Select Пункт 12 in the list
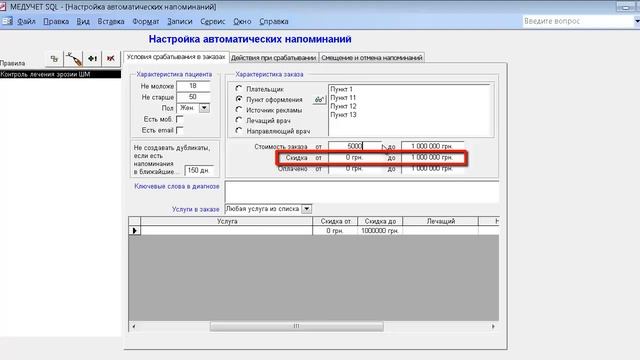640x360 pixels. [x=343, y=106]
